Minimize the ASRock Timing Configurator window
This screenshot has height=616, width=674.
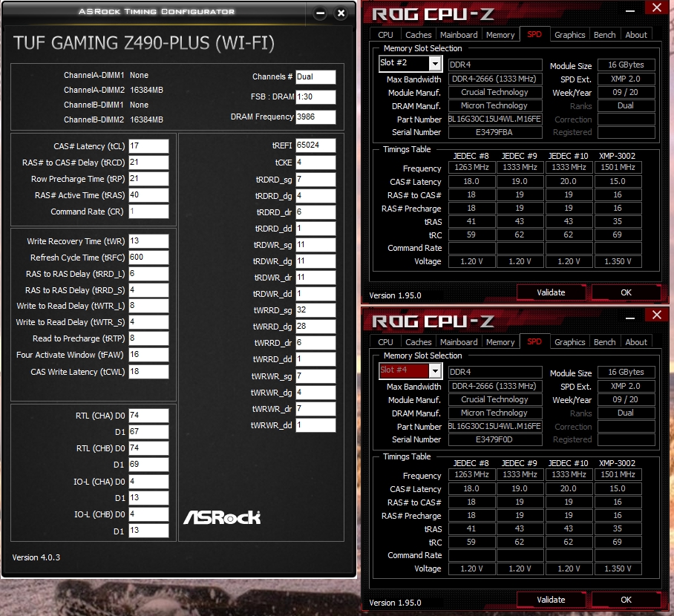click(x=320, y=13)
